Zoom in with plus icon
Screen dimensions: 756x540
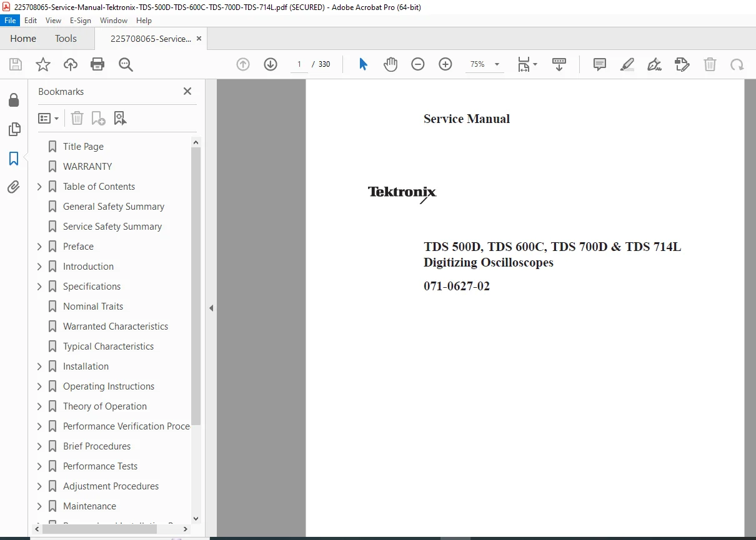[445, 64]
